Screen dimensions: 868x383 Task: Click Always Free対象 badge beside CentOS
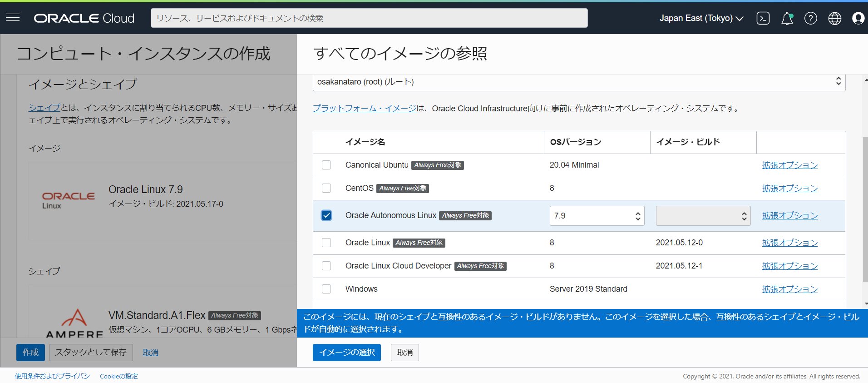(x=403, y=188)
